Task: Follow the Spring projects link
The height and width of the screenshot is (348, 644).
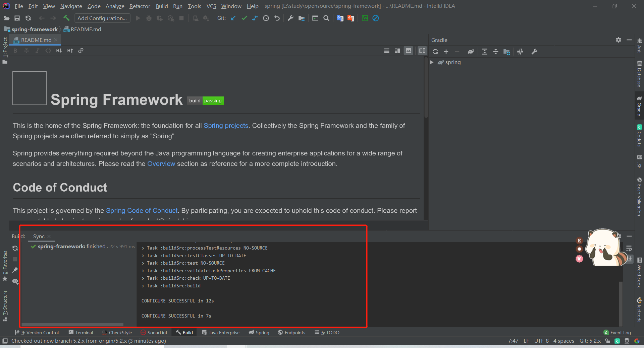Action: [x=226, y=126]
